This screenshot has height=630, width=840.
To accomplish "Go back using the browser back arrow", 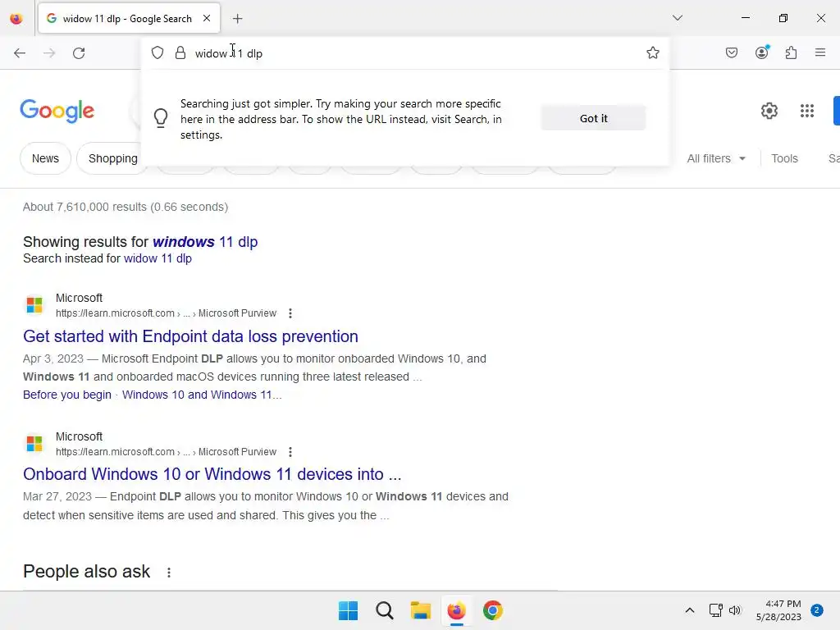I will pyautogui.click(x=20, y=53).
